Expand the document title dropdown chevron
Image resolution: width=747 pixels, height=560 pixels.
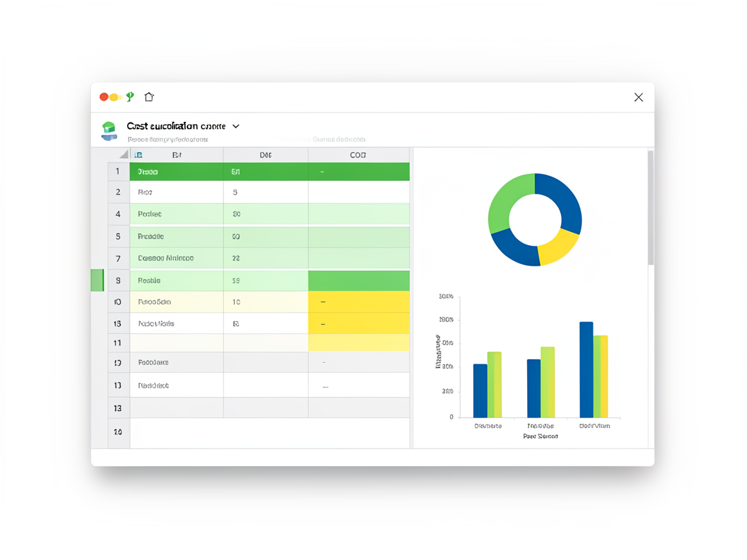click(236, 126)
